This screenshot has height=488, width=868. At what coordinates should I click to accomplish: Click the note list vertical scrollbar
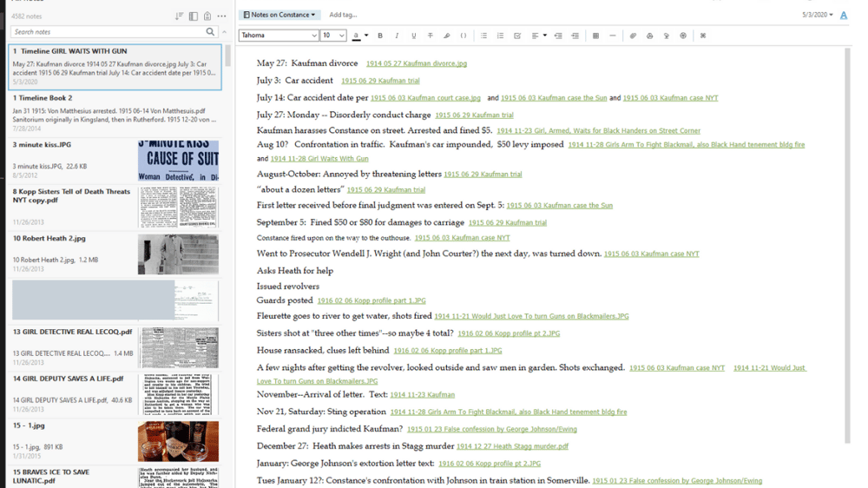227,56
